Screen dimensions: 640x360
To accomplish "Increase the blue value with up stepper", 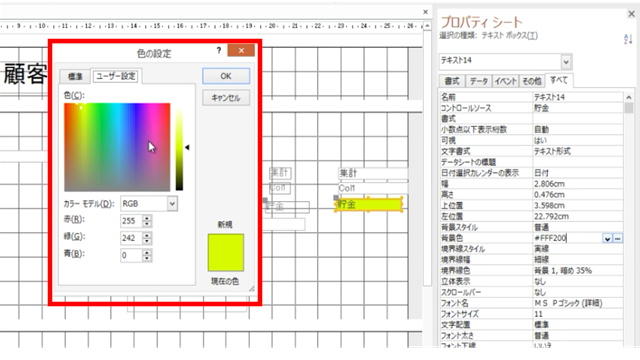I will 147,253.
